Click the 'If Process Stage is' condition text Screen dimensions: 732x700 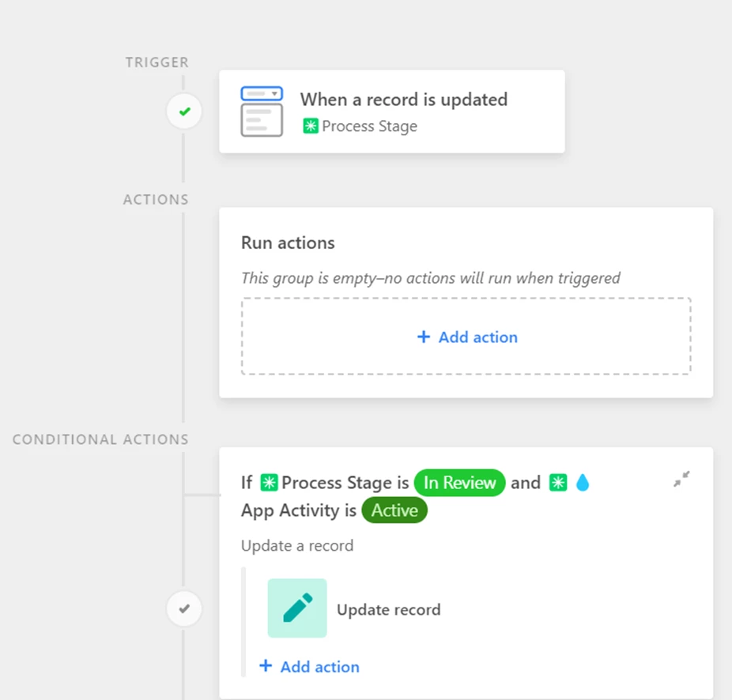click(325, 483)
